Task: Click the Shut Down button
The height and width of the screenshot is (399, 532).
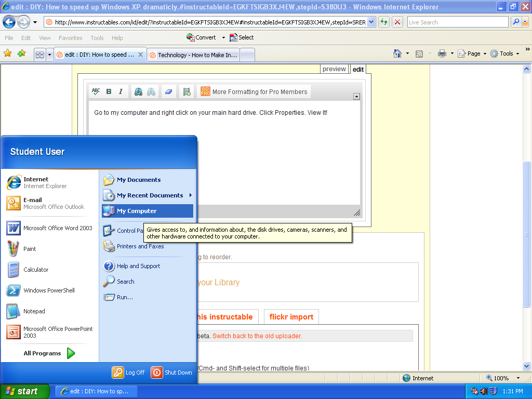Action: 172,373
